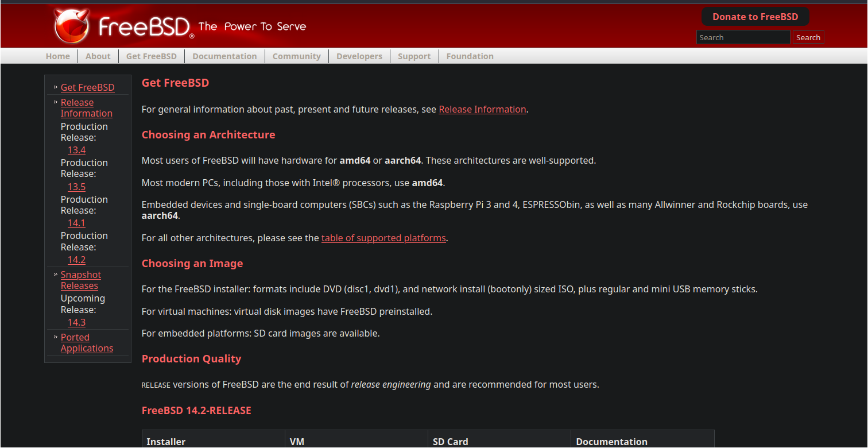Image resolution: width=868 pixels, height=448 pixels.
Task: Click the Choosing an Image heading
Action: click(x=192, y=264)
